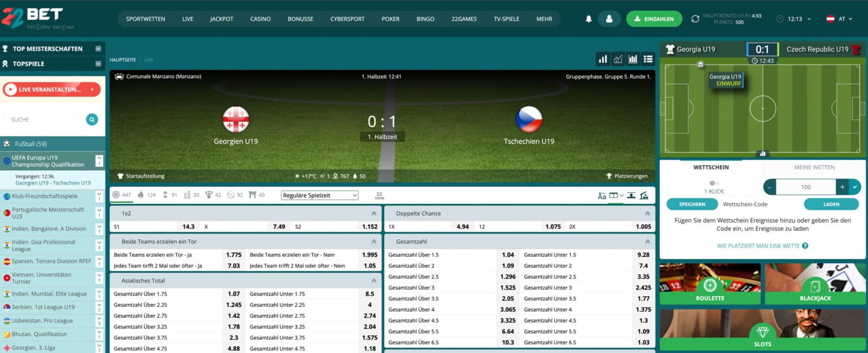Click the Georgia flag emblem
The height and width of the screenshot is (353, 868).
[x=236, y=119]
